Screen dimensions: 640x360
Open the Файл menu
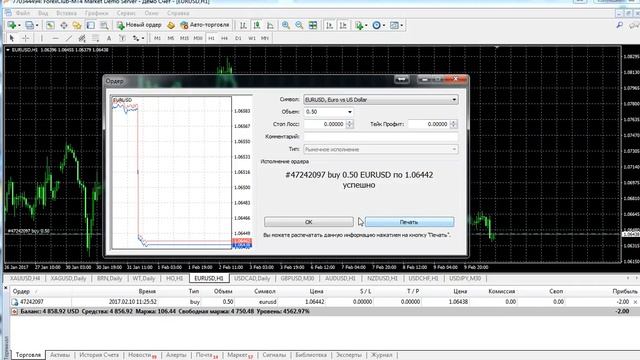click(x=23, y=13)
